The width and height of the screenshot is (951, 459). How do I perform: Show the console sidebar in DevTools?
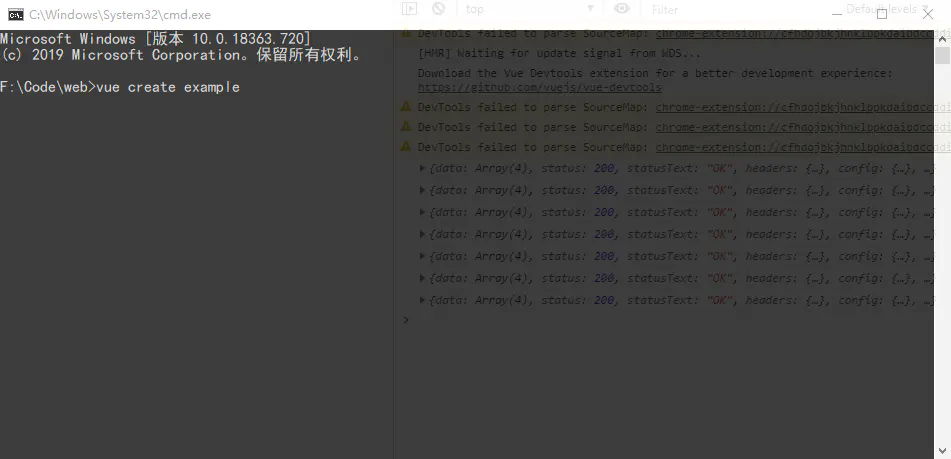click(410, 9)
